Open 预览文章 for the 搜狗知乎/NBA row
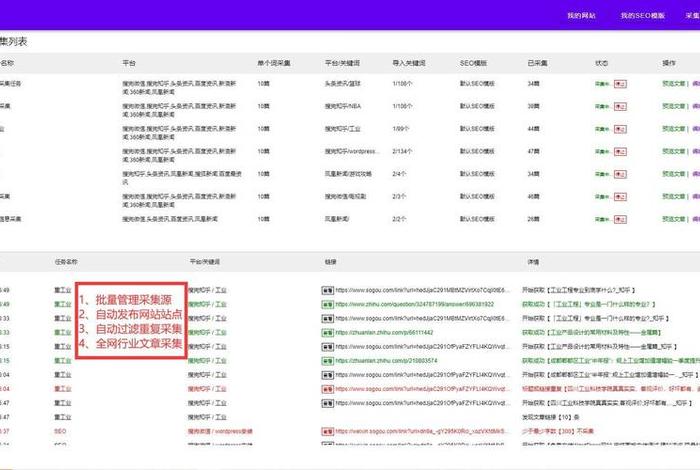Image resolution: width=700 pixels, height=470 pixels. click(x=674, y=106)
